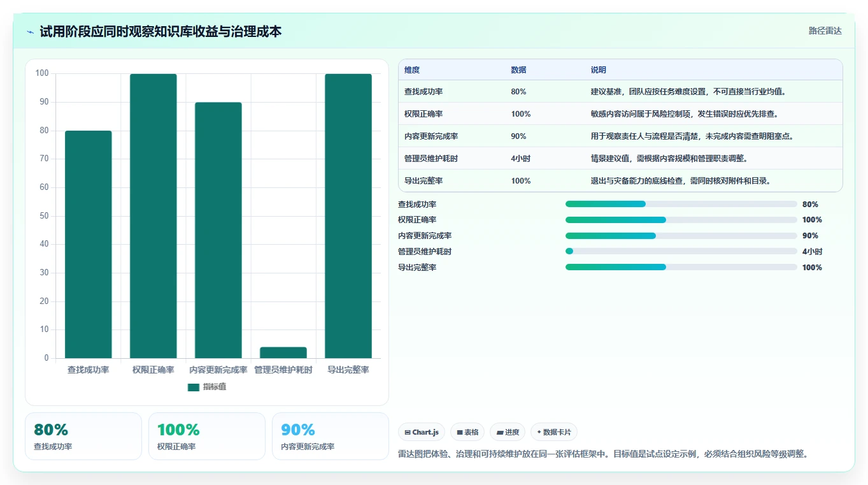Image resolution: width=868 pixels, height=485 pixels.
Task: Click the 查找成功率 bar in the chart
Action: (88, 244)
